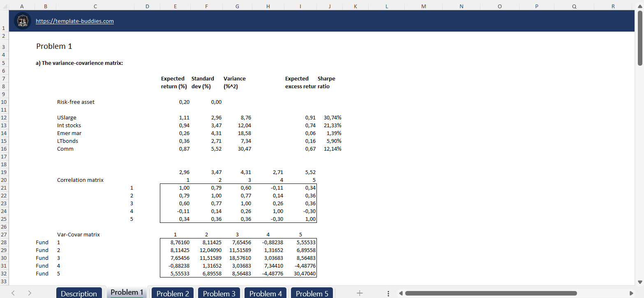Click var-covar cell 18,57610

pyautogui.click(x=240, y=258)
